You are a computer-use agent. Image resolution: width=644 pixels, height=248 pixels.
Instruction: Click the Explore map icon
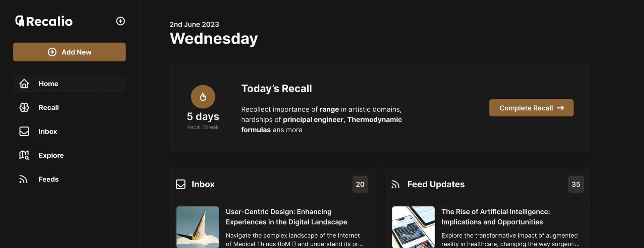(x=24, y=155)
